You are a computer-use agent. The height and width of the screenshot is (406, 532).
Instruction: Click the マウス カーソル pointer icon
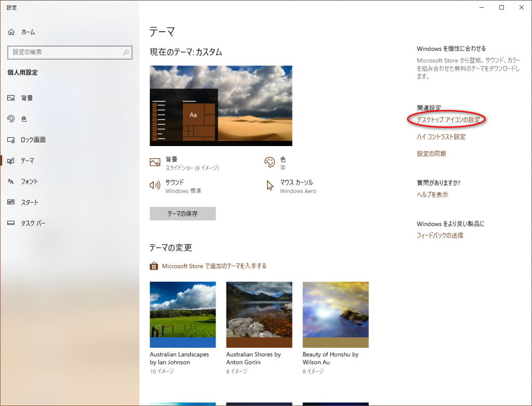coord(270,186)
